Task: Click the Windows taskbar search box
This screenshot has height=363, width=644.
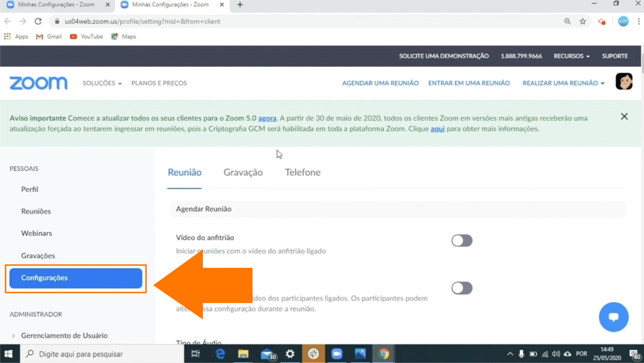Action: (x=102, y=354)
